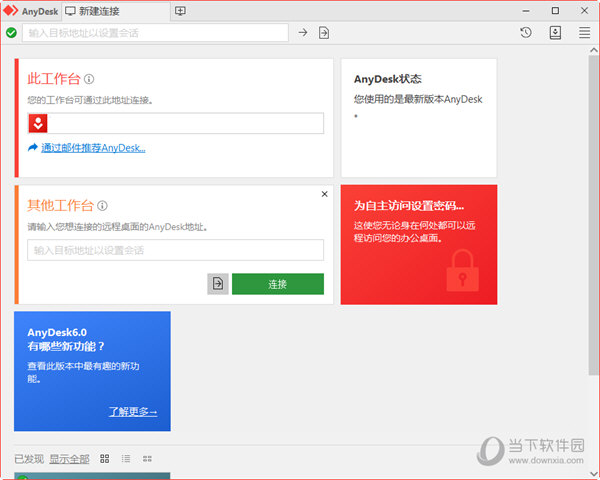The height and width of the screenshot is (480, 600).
Task: Click the AnyDesk6.0 new features blue card
Action: click(x=92, y=371)
